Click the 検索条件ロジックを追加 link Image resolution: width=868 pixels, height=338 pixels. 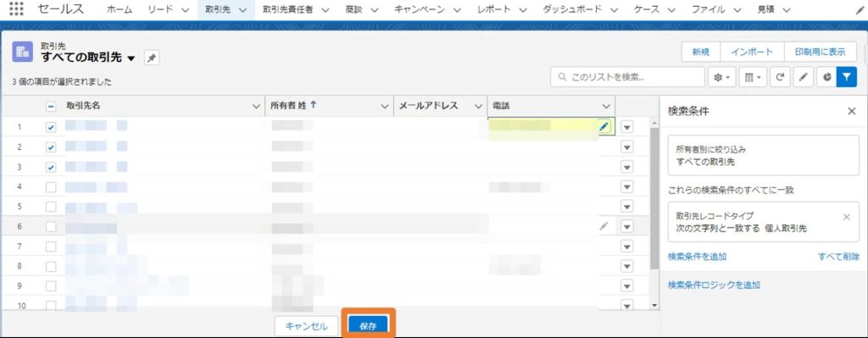[x=714, y=285]
